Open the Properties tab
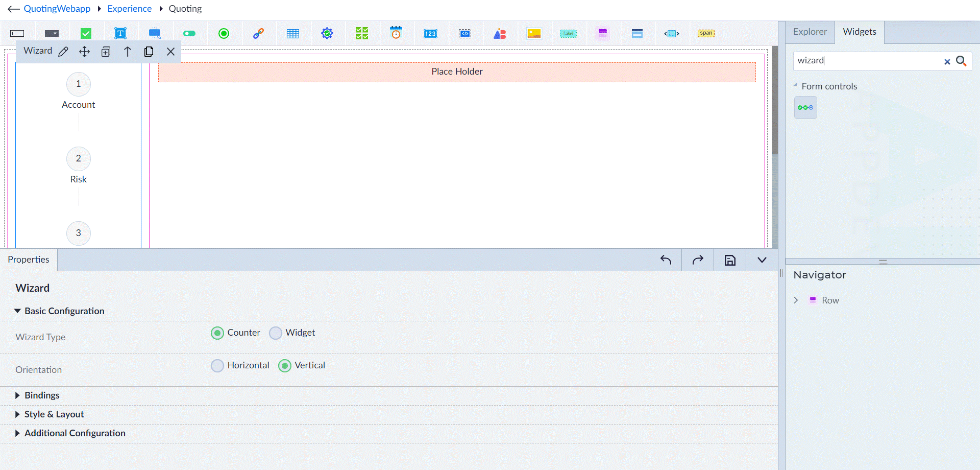 click(29, 260)
